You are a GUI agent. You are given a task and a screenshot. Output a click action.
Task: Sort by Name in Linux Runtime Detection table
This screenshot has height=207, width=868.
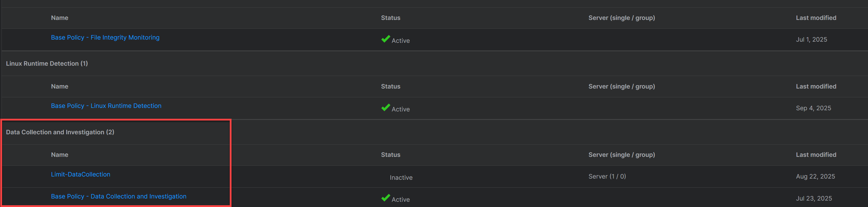point(60,86)
